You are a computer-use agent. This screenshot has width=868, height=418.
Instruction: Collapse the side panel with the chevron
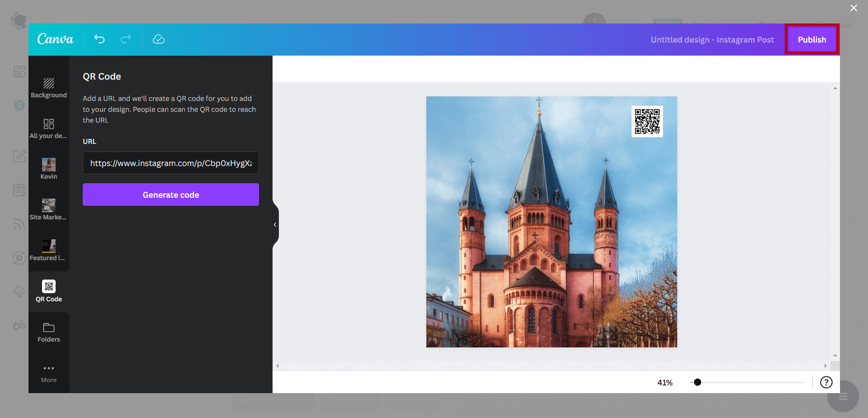[274, 224]
